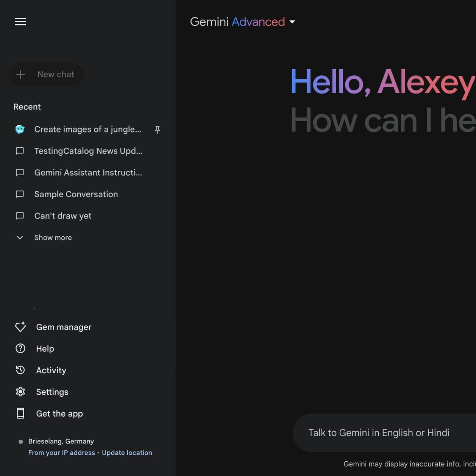The width and height of the screenshot is (476, 476).
Task: Open the Help menu entry
Action: point(45,349)
